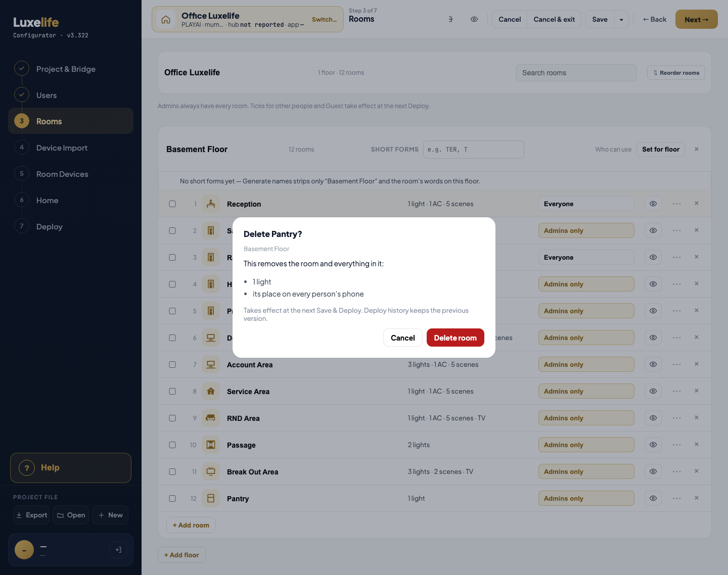Open more options for Reception row
Viewport: 728px width, 575px height.
(677, 204)
